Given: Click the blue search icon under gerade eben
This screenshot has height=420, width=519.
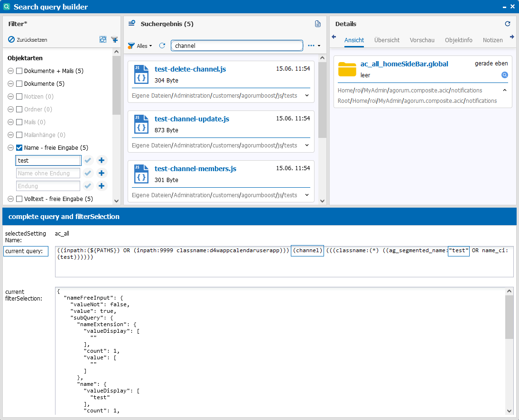Looking at the screenshot, I should 505,75.
